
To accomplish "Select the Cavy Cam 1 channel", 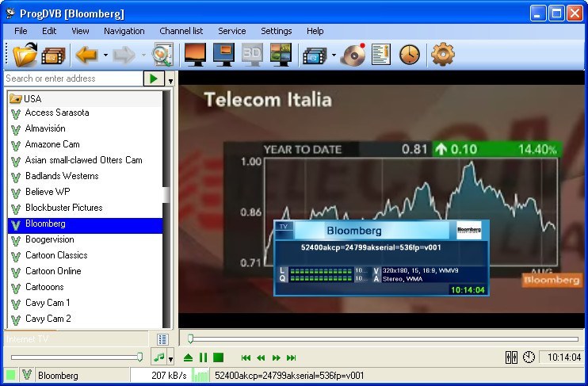I will click(85, 303).
